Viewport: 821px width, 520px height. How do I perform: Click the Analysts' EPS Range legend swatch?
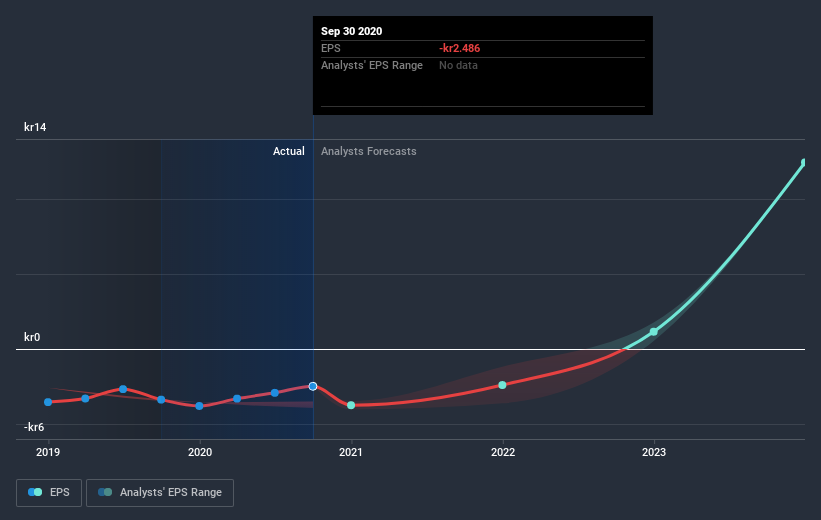coord(105,492)
